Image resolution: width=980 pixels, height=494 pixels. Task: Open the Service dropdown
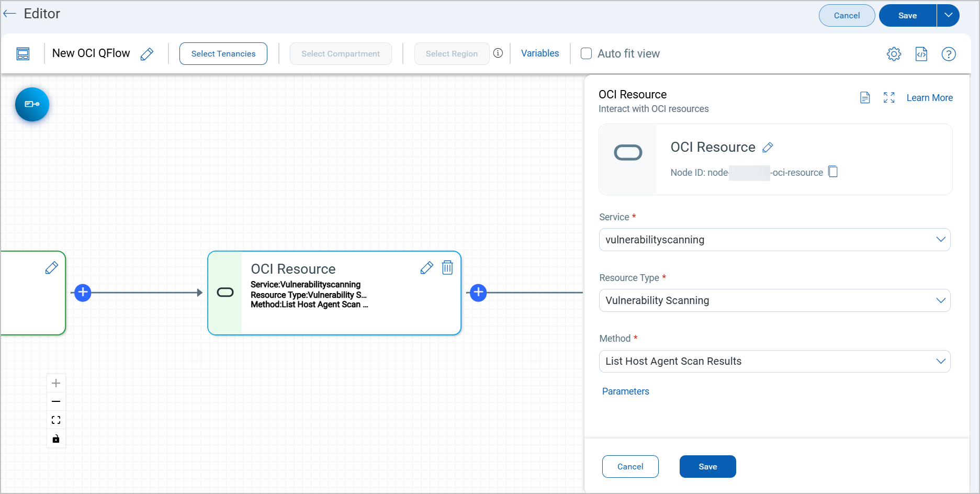pyautogui.click(x=774, y=240)
